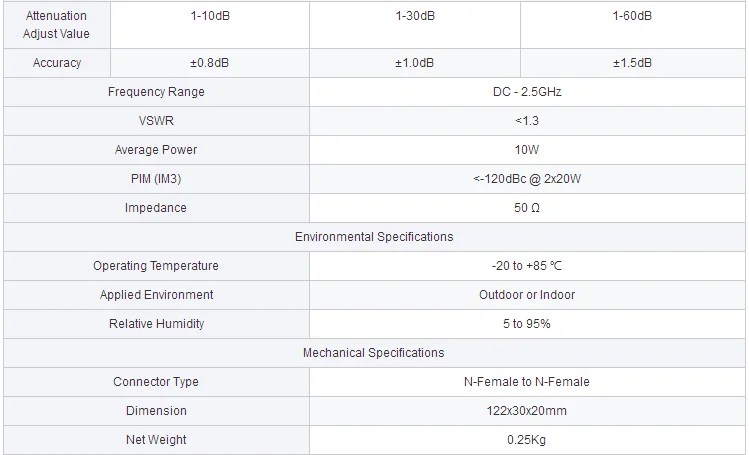
Task: Select the -20 to +85 ℃ value
Action: point(528,266)
